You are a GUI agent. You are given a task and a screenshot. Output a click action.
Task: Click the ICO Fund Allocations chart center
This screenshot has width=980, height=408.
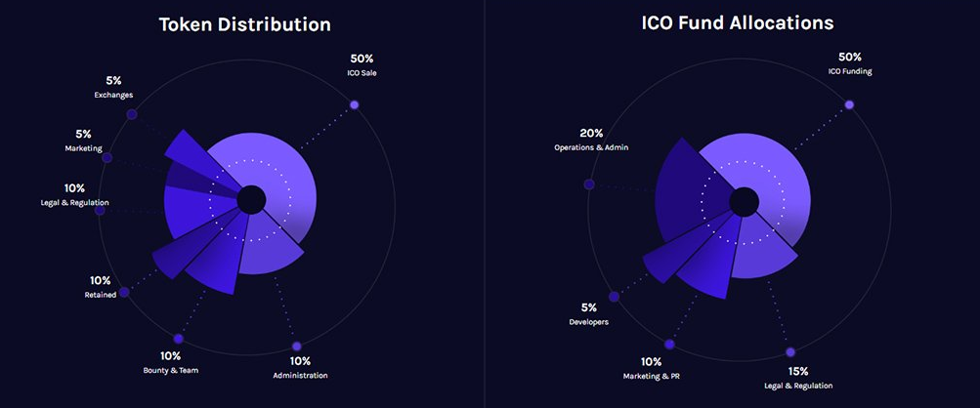point(745,201)
